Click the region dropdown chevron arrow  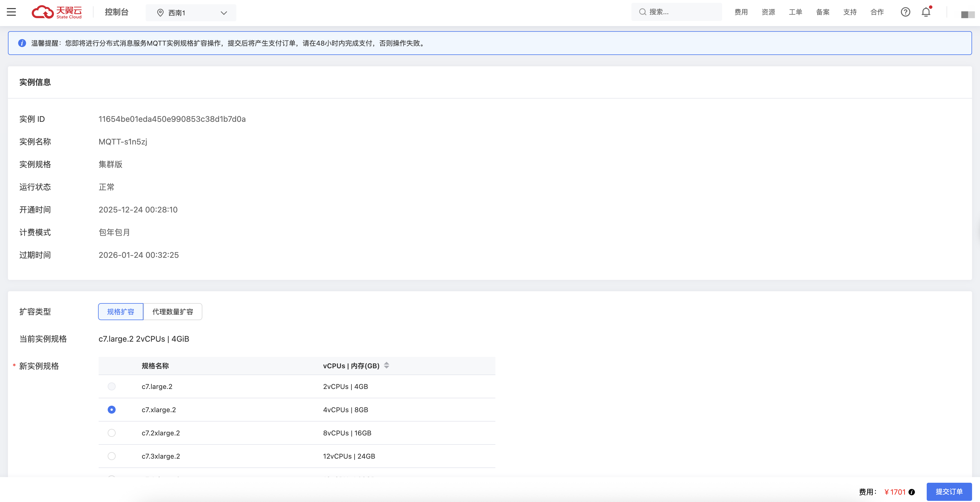(224, 13)
